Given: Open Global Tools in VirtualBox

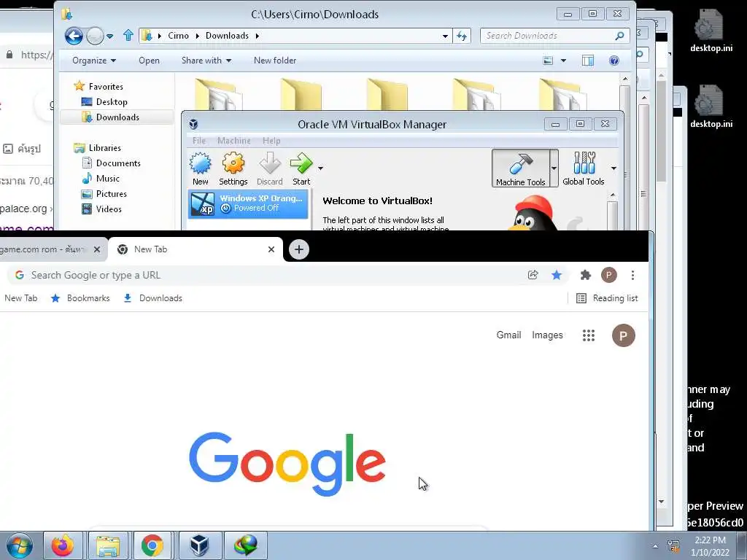Looking at the screenshot, I should [x=583, y=168].
